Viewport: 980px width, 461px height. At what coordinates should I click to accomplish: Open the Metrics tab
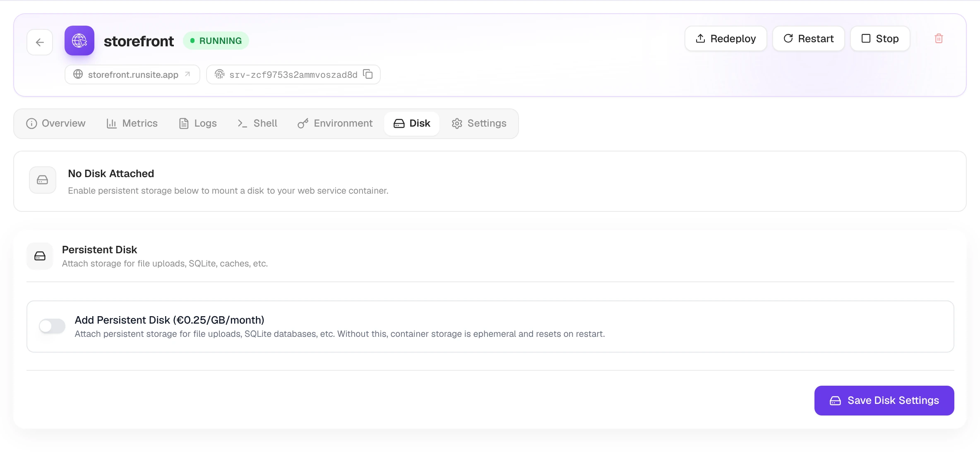(132, 123)
